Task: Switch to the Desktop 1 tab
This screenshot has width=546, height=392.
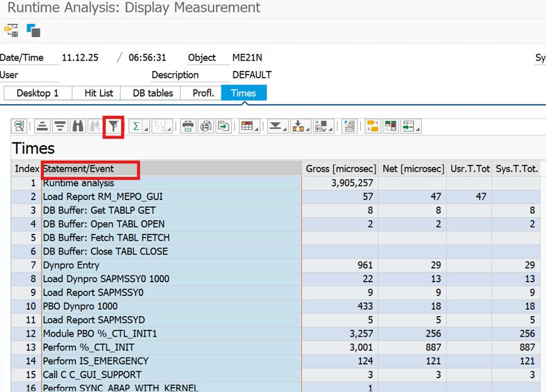Action: (x=38, y=93)
